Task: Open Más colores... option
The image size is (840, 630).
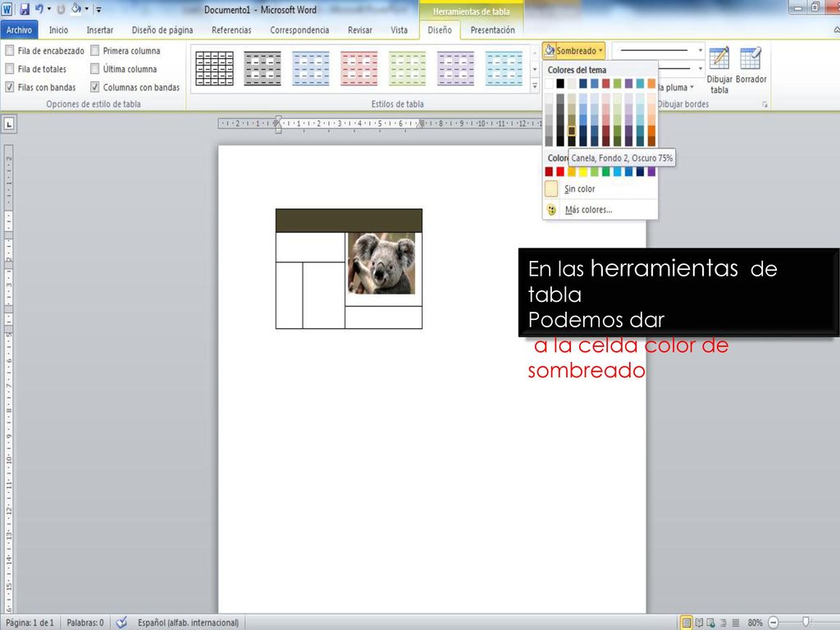Action: (x=600, y=209)
